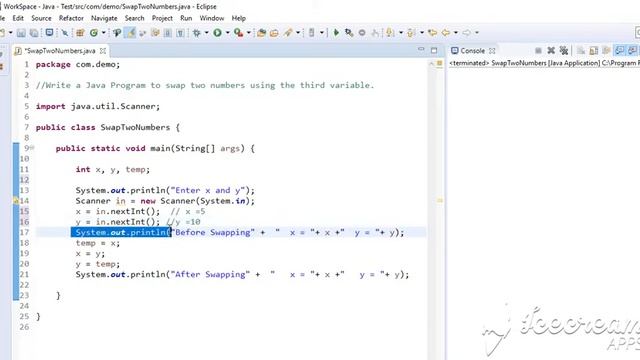Close the SwapTwoNumbers.java tab

(103, 51)
